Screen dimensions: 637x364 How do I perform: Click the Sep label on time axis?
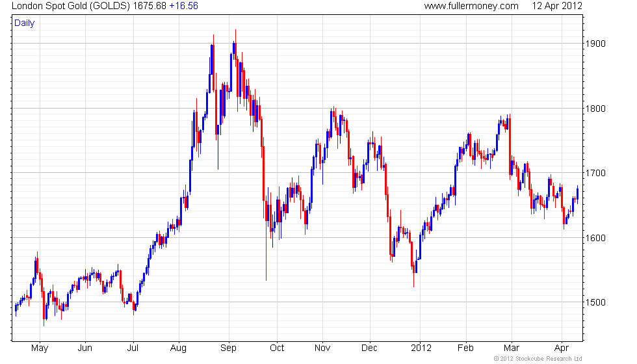pos(228,348)
